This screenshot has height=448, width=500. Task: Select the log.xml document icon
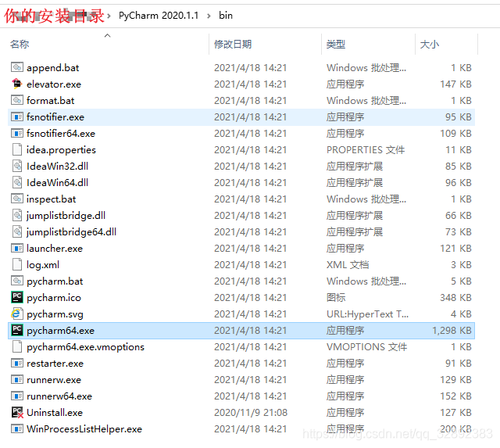[17, 264]
